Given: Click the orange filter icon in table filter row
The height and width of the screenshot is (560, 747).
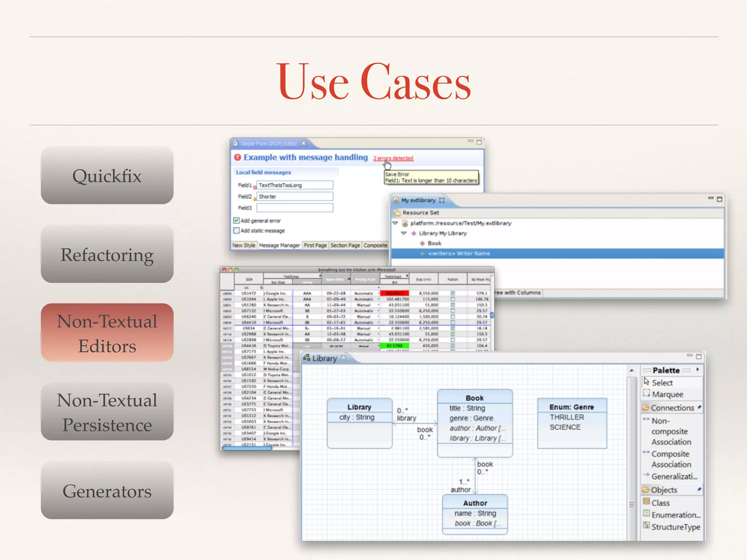Looking at the screenshot, I should click(x=262, y=287).
